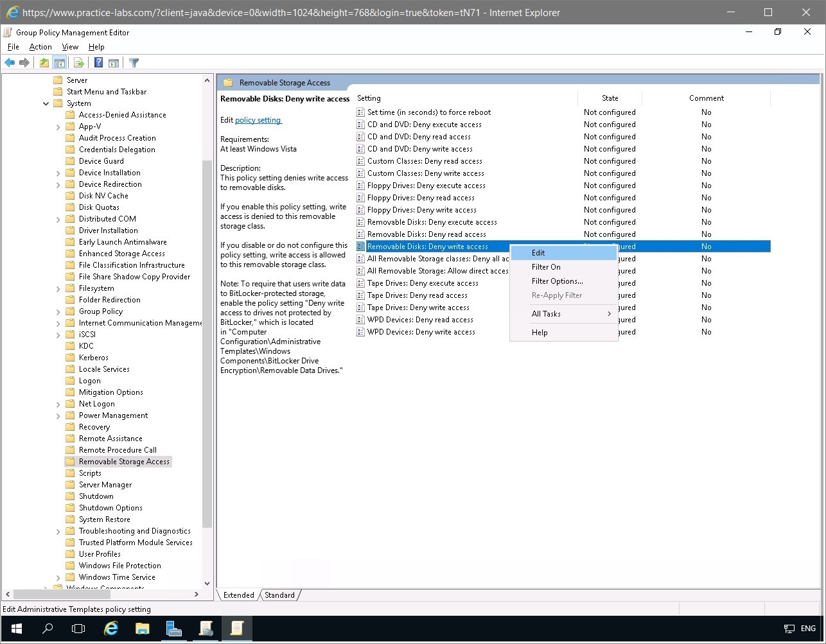This screenshot has height=644, width=826.
Task: Click the Windows Start button
Action: [x=15, y=629]
